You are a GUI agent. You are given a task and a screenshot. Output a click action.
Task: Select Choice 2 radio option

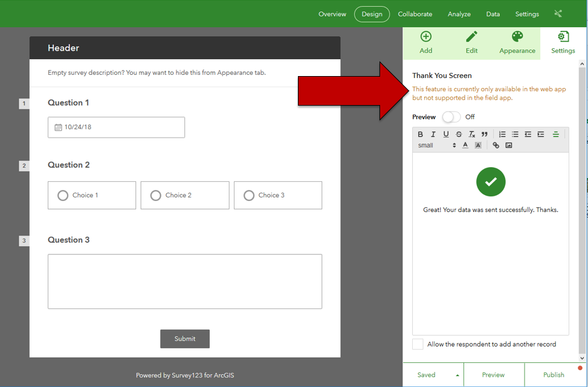click(156, 195)
